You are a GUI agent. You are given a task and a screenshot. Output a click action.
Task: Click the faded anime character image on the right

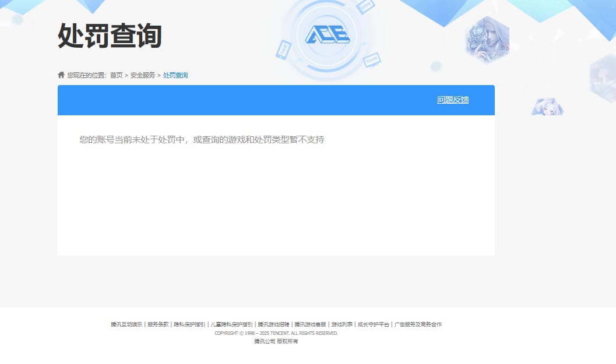pyautogui.click(x=547, y=108)
